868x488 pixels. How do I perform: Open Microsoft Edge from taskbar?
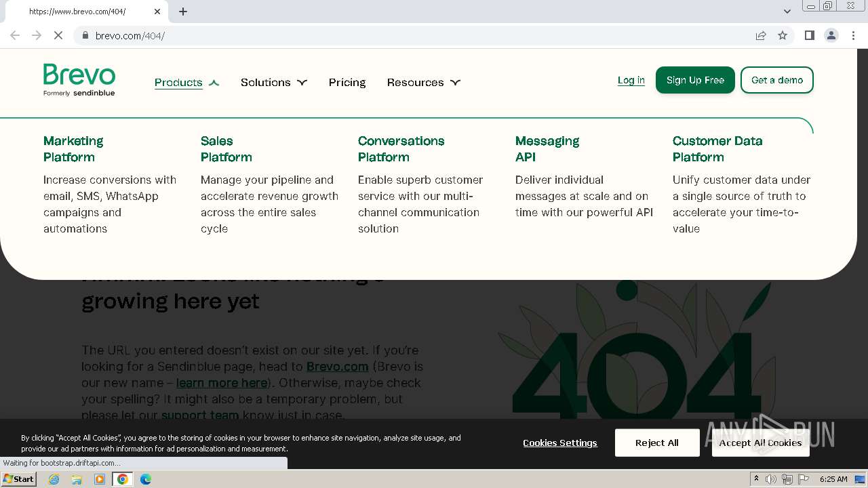(146, 479)
